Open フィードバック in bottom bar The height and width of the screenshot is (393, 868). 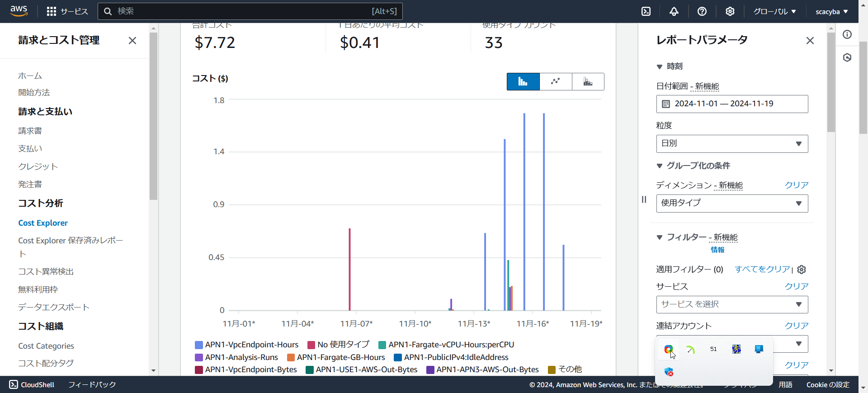click(x=92, y=384)
